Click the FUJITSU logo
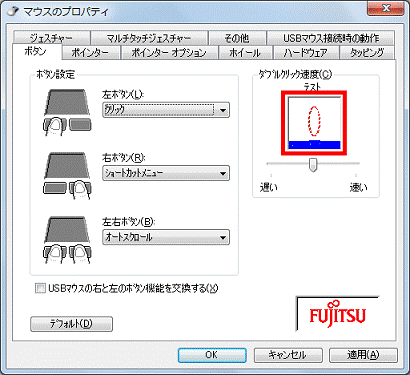Viewport: 410px width, 375px height. pos(338,313)
